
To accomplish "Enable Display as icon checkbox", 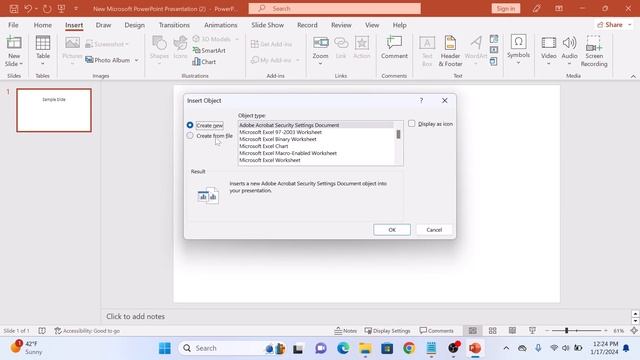I will coord(411,124).
